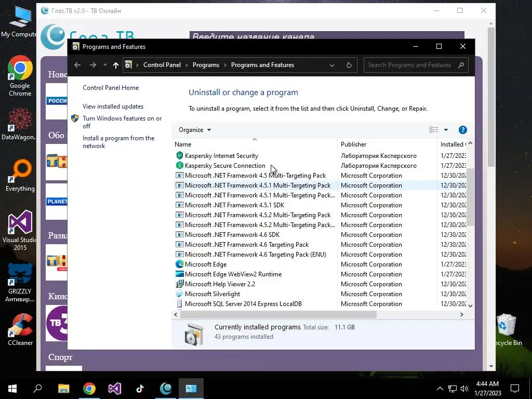The image size is (532, 399).
Task: Open the notification center icon
Action: [515, 389]
